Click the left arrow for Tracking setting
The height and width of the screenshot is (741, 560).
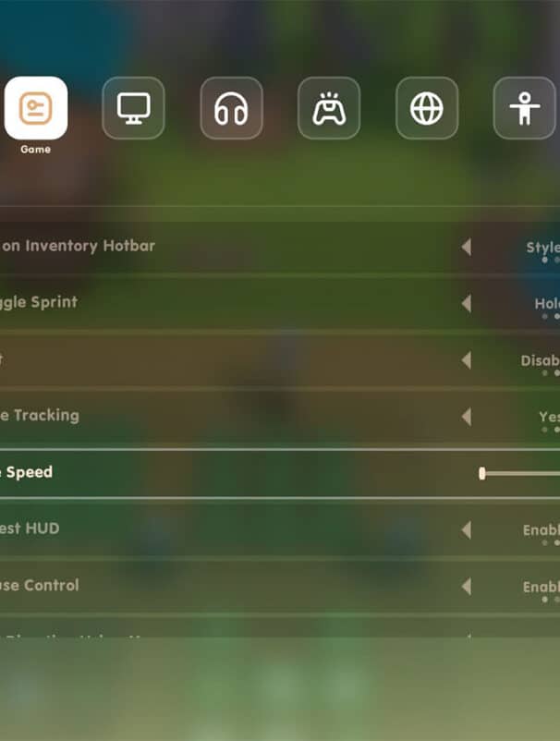(x=467, y=417)
